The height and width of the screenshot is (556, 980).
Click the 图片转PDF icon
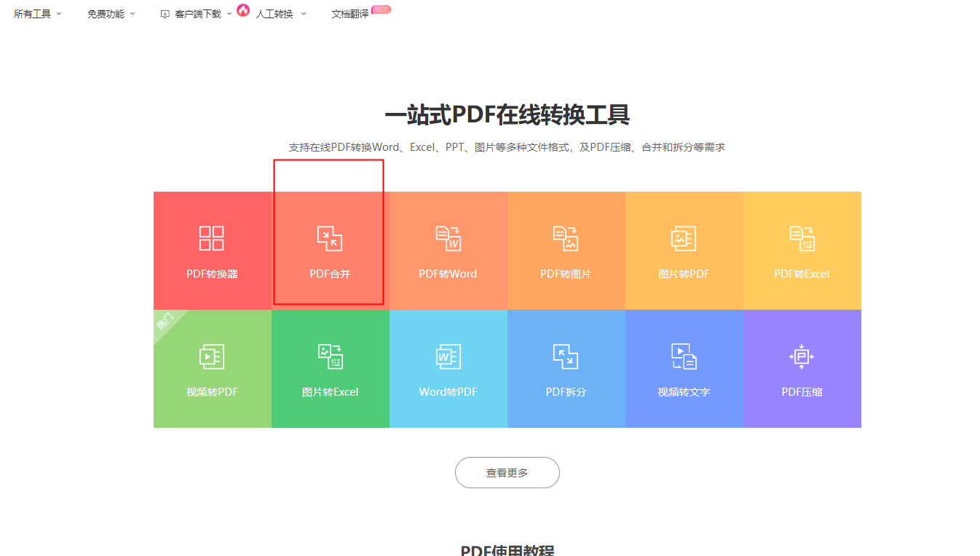[684, 238]
